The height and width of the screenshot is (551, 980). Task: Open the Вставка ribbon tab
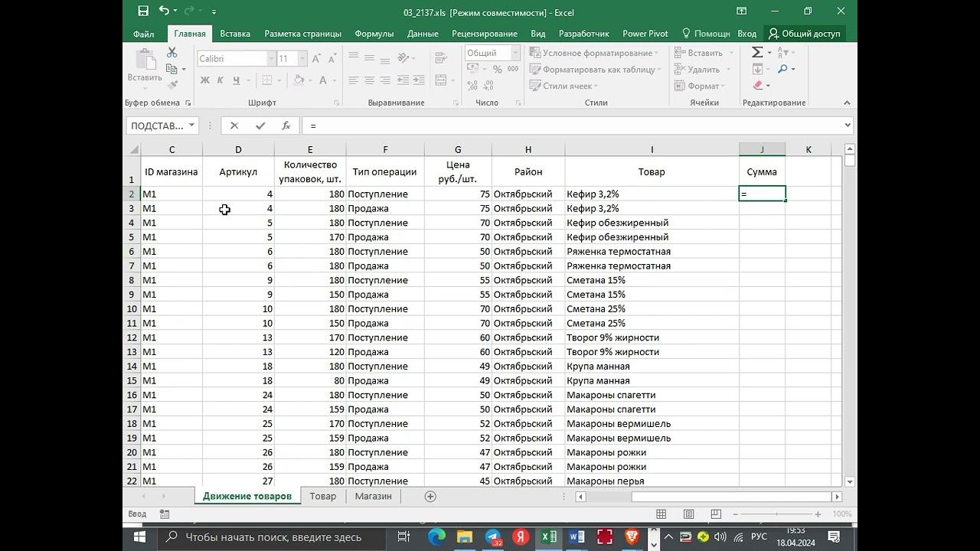pyautogui.click(x=235, y=34)
